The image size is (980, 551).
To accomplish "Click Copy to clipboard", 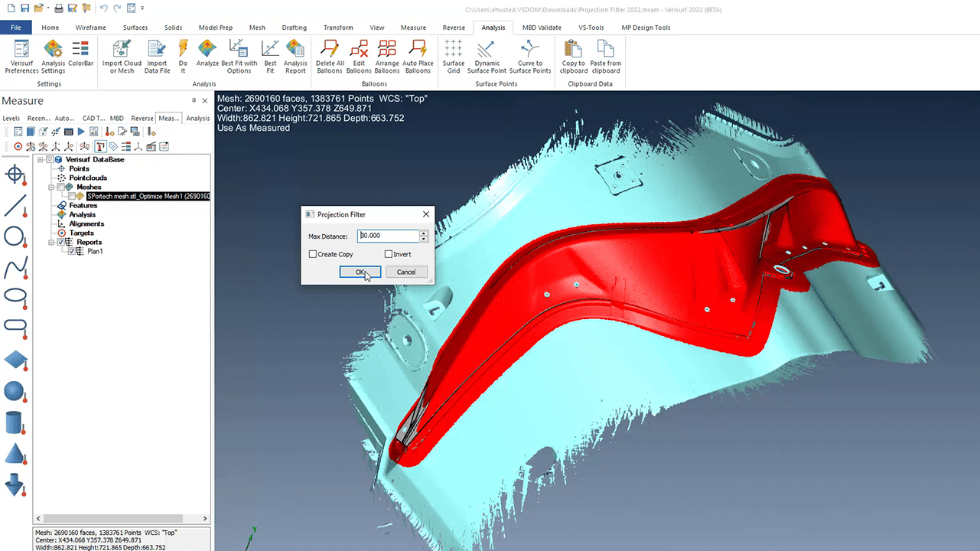I will click(574, 57).
